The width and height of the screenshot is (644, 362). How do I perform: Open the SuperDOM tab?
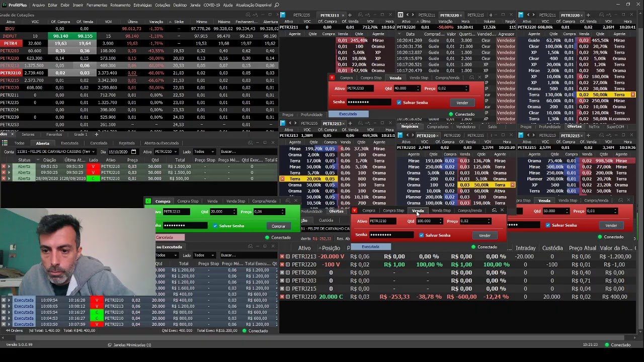pos(615,127)
